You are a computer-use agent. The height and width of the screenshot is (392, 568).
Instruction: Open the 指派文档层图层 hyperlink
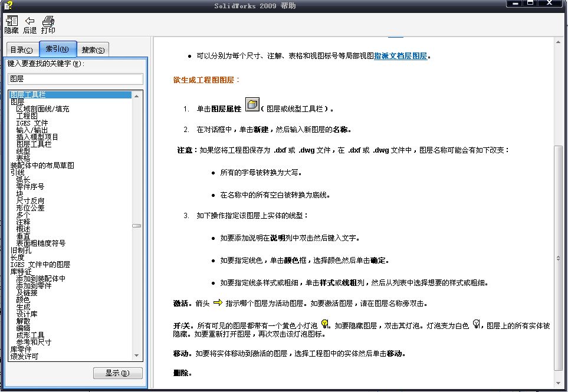tap(400, 56)
